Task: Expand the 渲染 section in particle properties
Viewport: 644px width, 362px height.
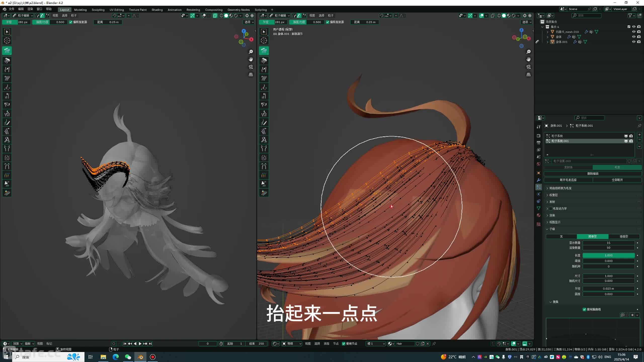Action: point(552,215)
